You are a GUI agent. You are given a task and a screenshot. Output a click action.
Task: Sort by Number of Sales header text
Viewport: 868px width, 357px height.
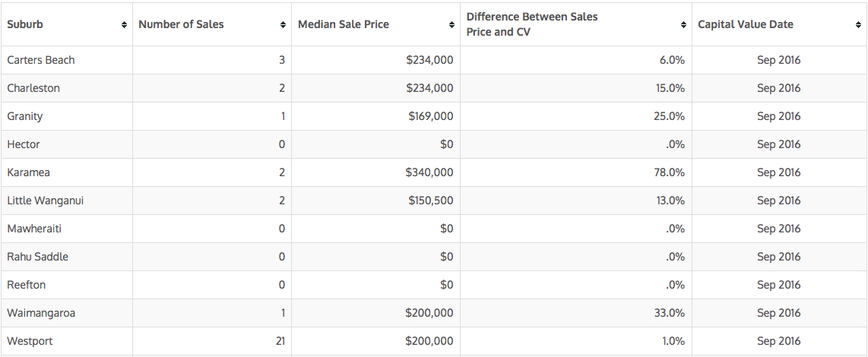[x=181, y=24]
